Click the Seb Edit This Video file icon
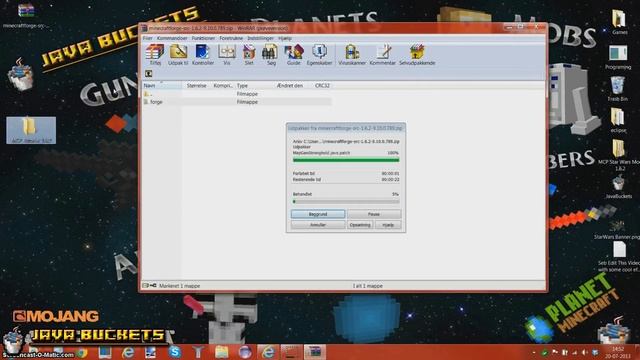The image size is (640, 360). (x=619, y=256)
